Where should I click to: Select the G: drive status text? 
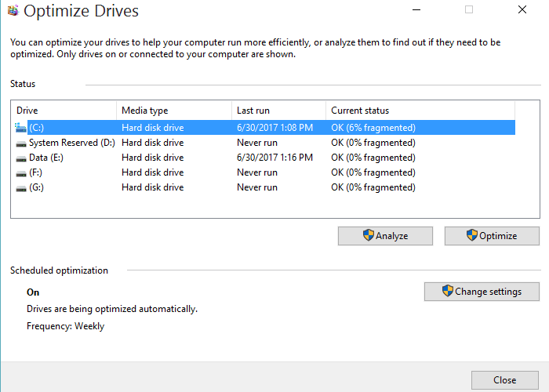coord(373,187)
